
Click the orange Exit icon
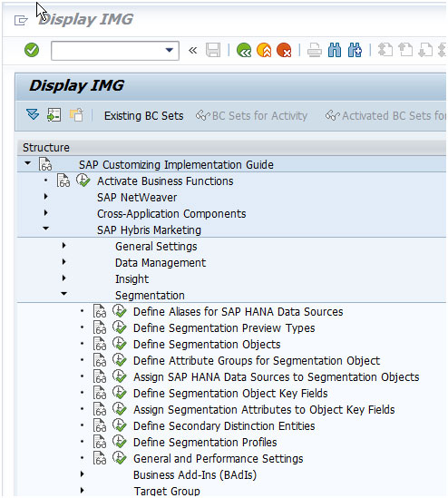tap(264, 50)
